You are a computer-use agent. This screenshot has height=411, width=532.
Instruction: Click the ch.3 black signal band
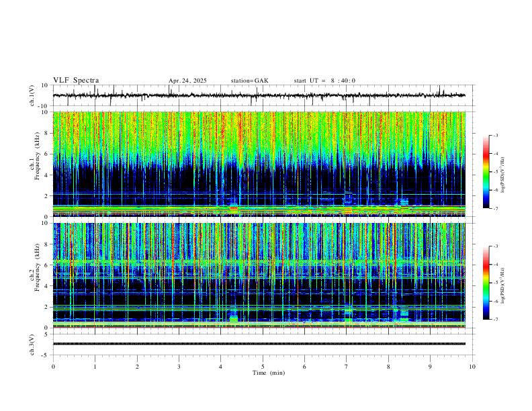pyautogui.click(x=259, y=344)
